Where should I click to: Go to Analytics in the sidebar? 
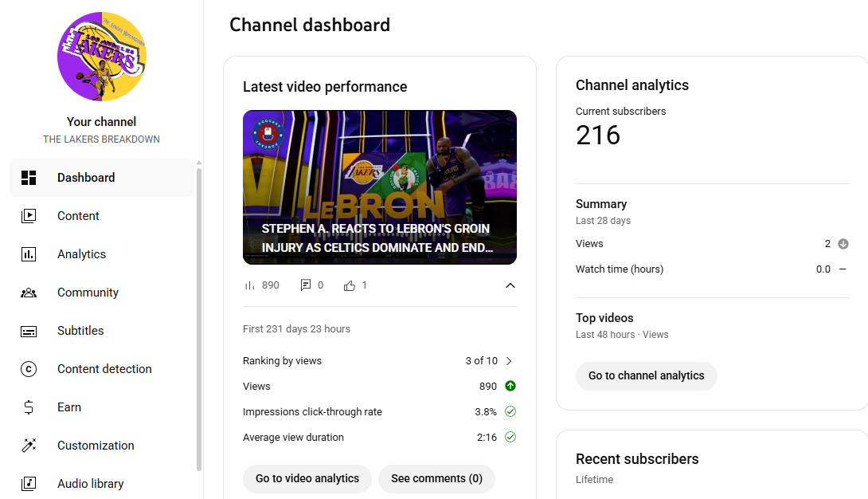tap(102, 254)
